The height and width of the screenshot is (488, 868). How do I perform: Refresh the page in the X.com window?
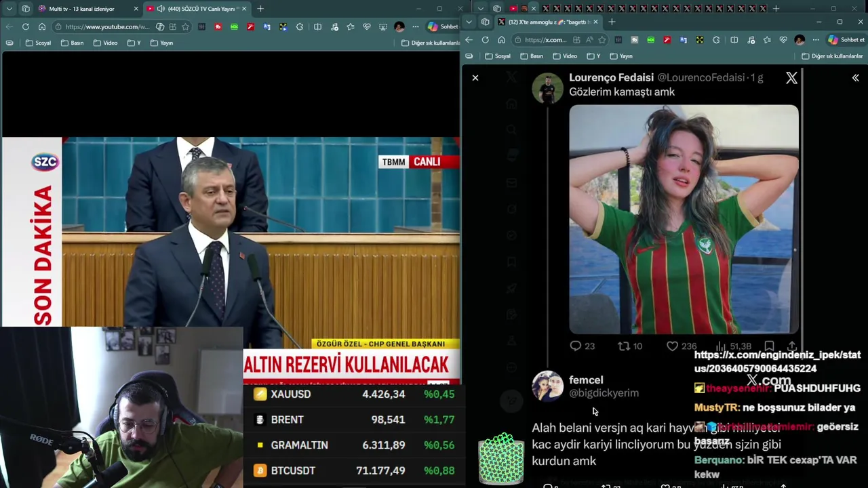pyautogui.click(x=485, y=40)
